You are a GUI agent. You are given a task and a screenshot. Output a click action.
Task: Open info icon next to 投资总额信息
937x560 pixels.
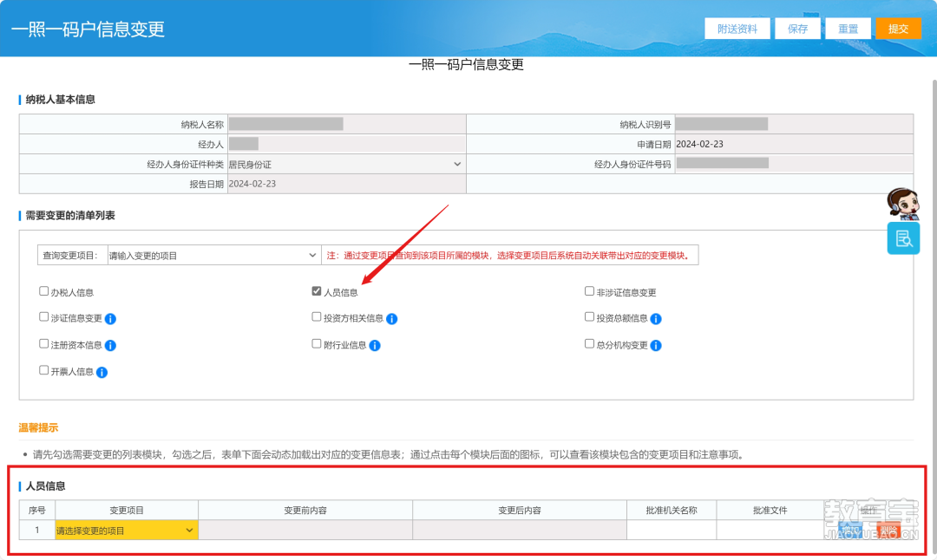click(x=656, y=319)
